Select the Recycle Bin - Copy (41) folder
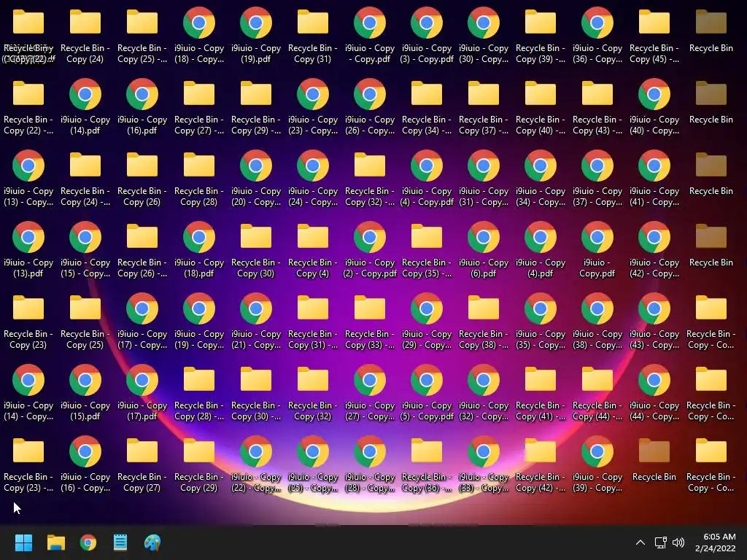The height and width of the screenshot is (560, 747). click(541, 393)
